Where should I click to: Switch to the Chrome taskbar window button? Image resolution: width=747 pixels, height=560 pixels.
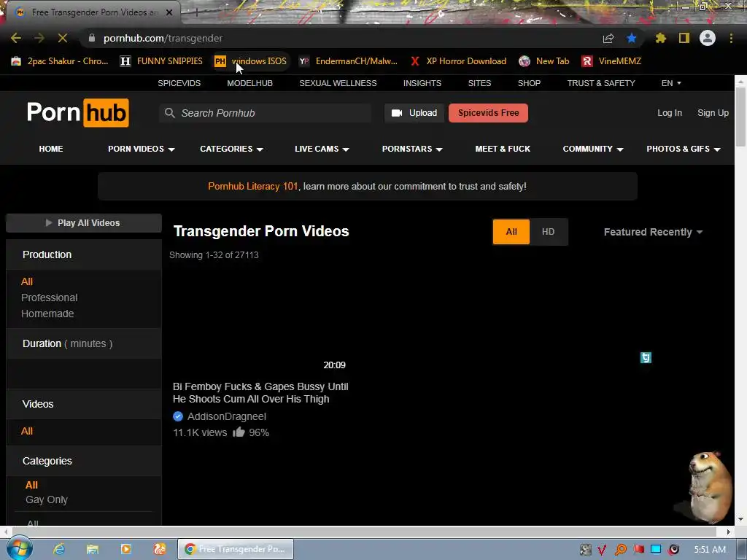[236, 549]
